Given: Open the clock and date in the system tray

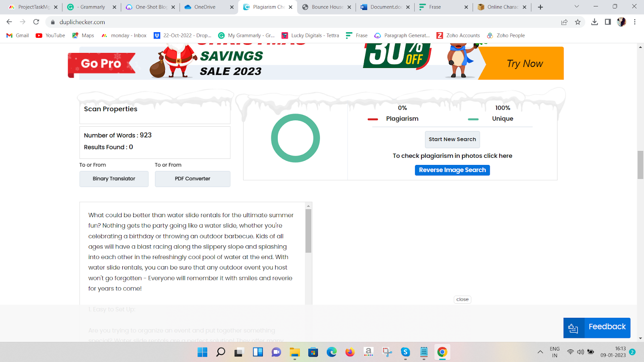Looking at the screenshot, I should tap(613, 352).
